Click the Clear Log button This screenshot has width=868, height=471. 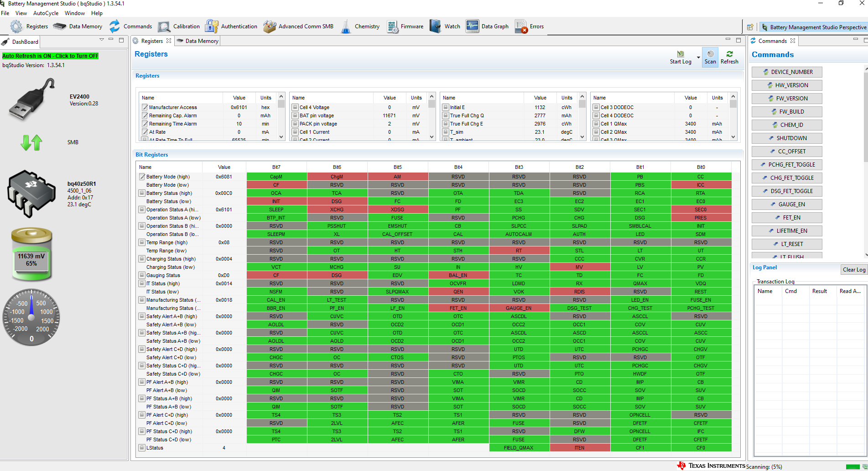[x=854, y=270]
